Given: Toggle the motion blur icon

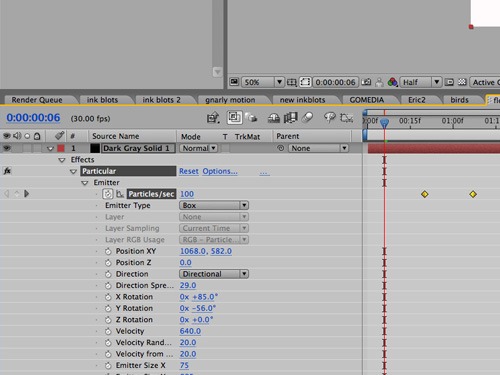Looking at the screenshot, I should 307,117.
